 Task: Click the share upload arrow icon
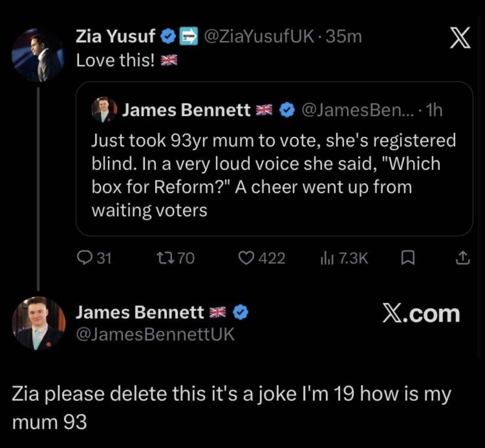(x=462, y=258)
